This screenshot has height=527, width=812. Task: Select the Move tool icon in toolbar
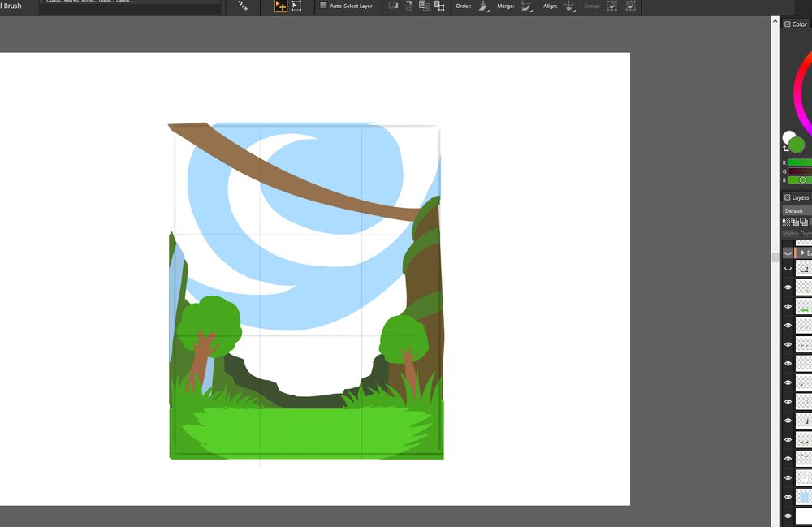pyautogui.click(x=280, y=6)
